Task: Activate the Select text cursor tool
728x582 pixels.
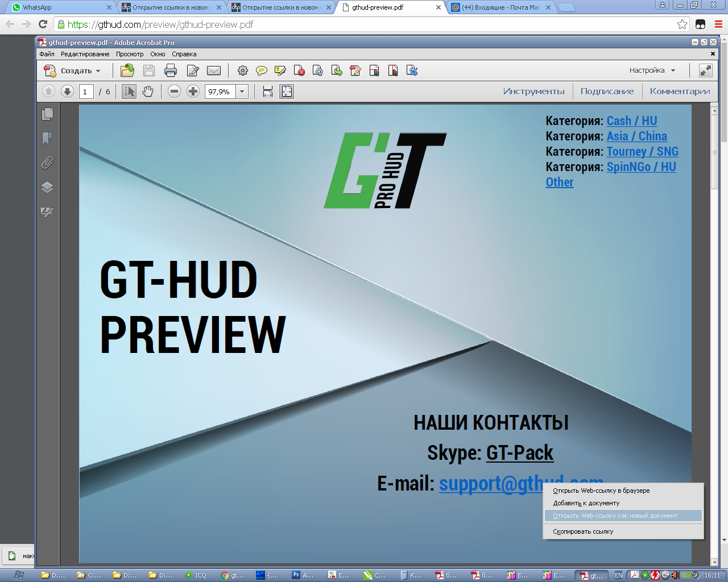Action: [129, 92]
